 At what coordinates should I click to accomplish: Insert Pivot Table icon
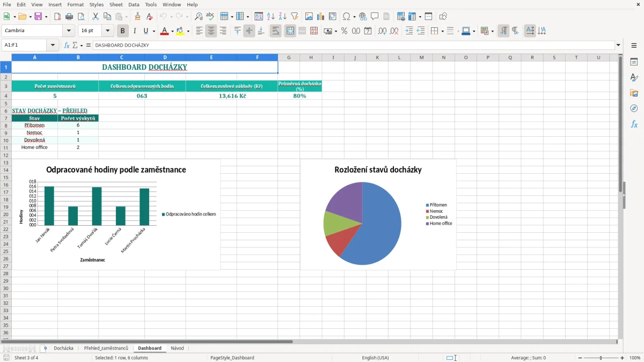333,17
